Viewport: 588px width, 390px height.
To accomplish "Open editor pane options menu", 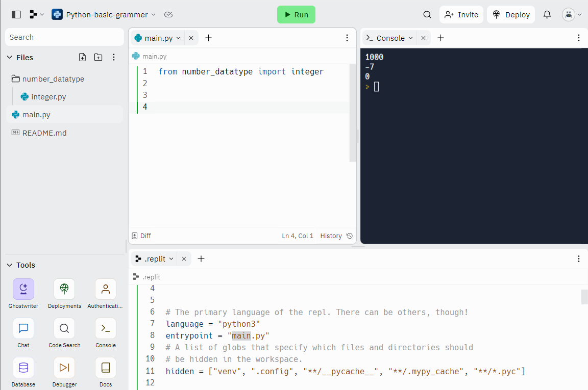I will (x=347, y=38).
